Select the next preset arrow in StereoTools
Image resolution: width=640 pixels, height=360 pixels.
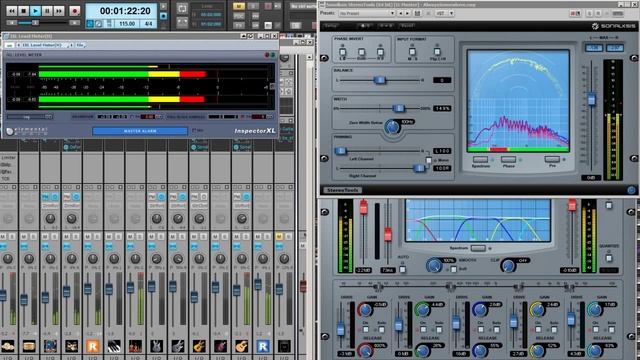(x=407, y=13)
